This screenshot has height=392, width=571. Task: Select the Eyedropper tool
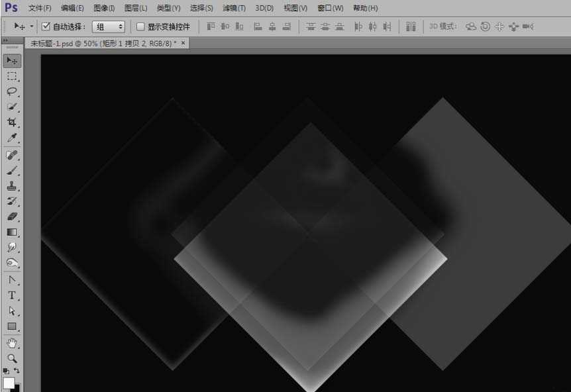(x=12, y=138)
